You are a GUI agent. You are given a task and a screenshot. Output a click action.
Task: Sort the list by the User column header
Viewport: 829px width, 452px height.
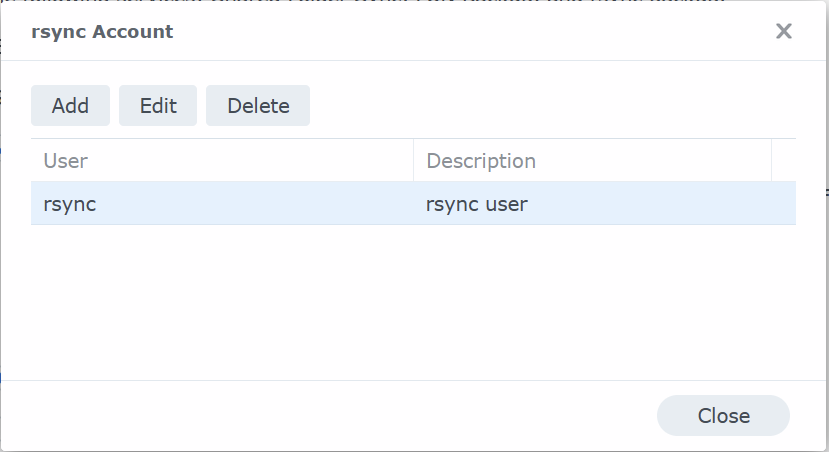coord(222,161)
